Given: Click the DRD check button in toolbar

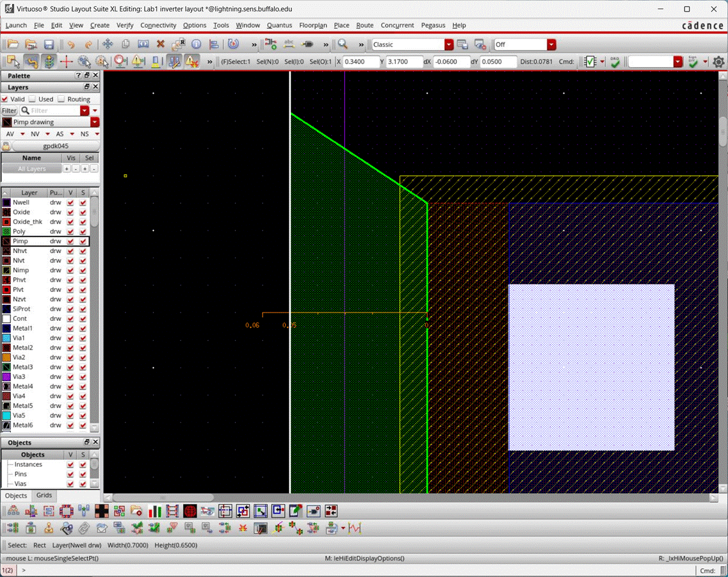Looking at the screenshot, I should coord(613,62).
